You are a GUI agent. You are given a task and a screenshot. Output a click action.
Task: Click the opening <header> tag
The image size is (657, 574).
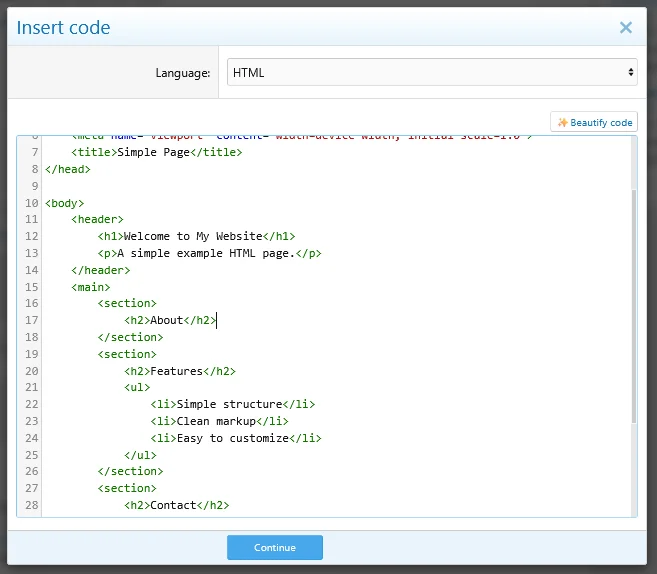[97, 220]
